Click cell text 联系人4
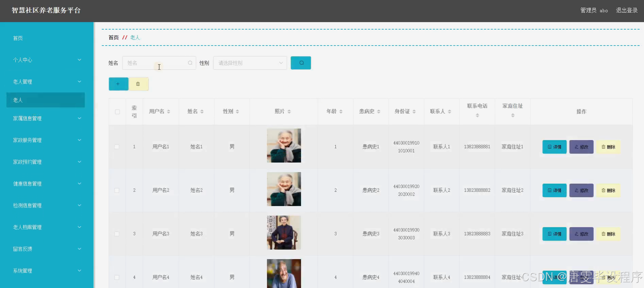The height and width of the screenshot is (288, 644). click(x=442, y=277)
